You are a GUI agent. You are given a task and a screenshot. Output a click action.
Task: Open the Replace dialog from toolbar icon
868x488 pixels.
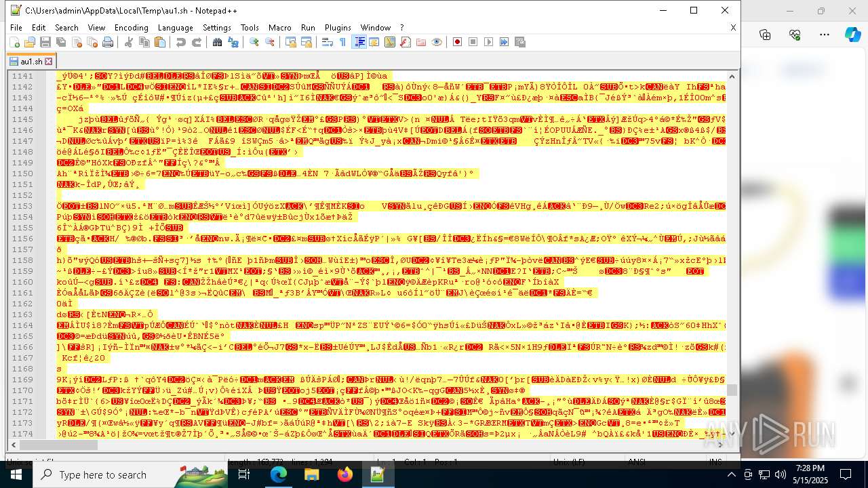[233, 42]
